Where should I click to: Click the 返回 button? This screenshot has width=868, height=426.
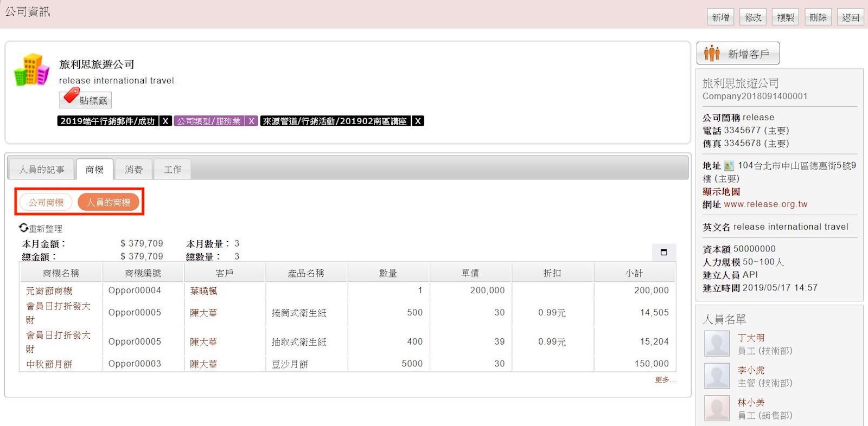coord(851,17)
